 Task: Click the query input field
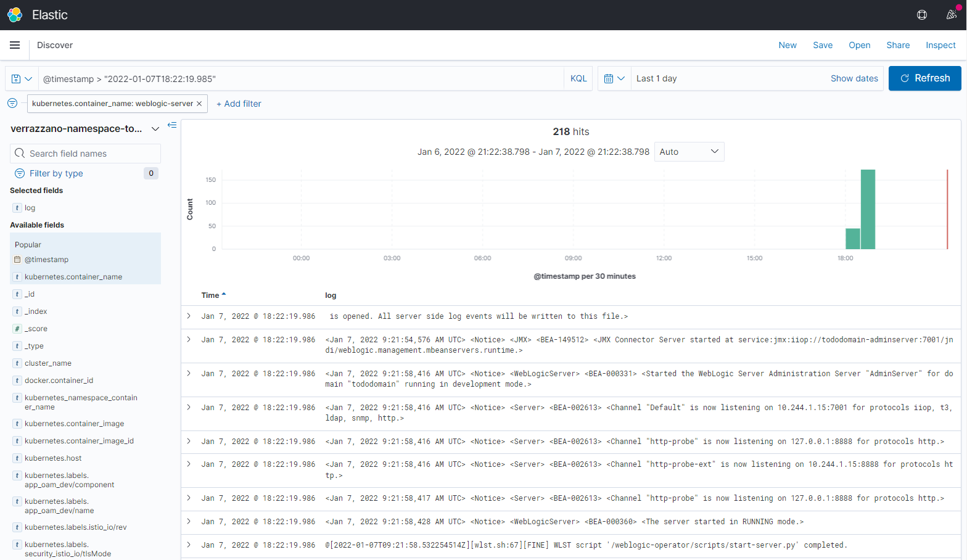(x=301, y=78)
